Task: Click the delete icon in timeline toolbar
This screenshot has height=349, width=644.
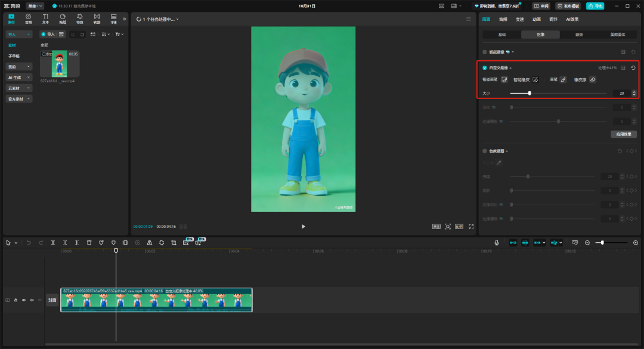Action: coord(89,243)
